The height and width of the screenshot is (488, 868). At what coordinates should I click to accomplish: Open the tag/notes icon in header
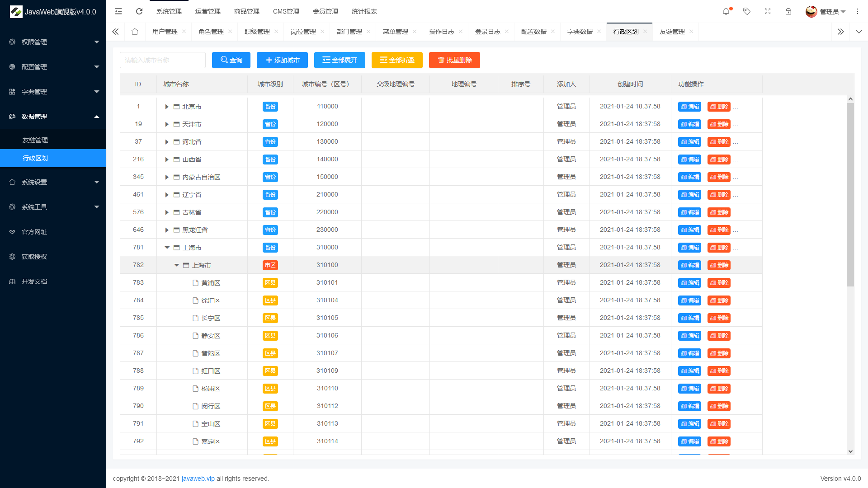[747, 11]
